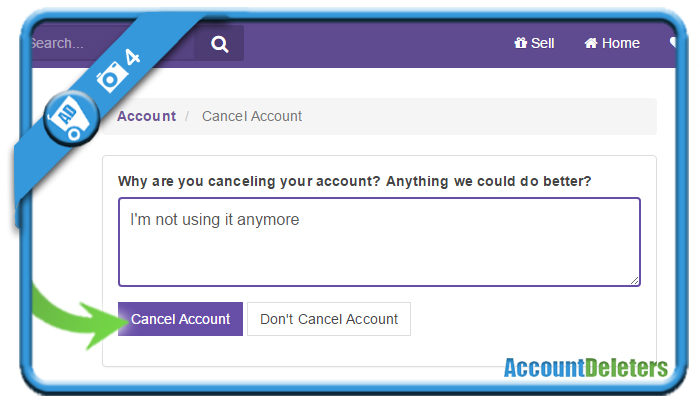Click the gift icon beside Sell
This screenshot has width=700, height=407.
point(520,43)
